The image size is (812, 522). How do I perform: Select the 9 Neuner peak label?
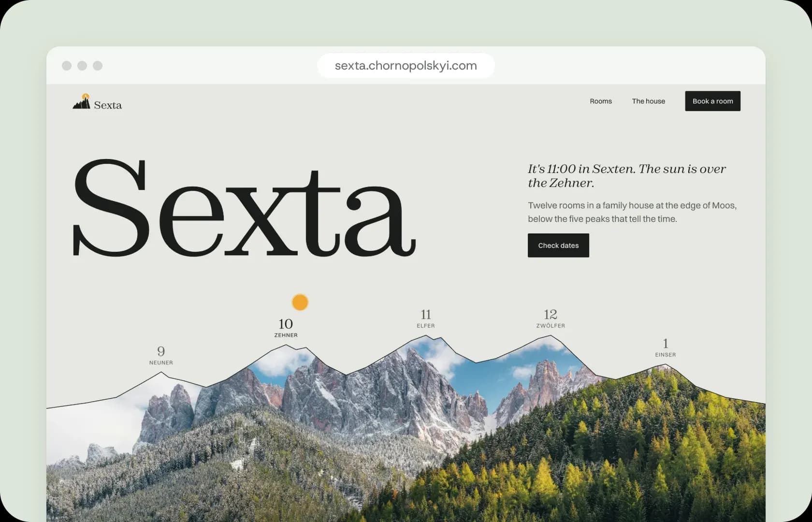pos(161,355)
